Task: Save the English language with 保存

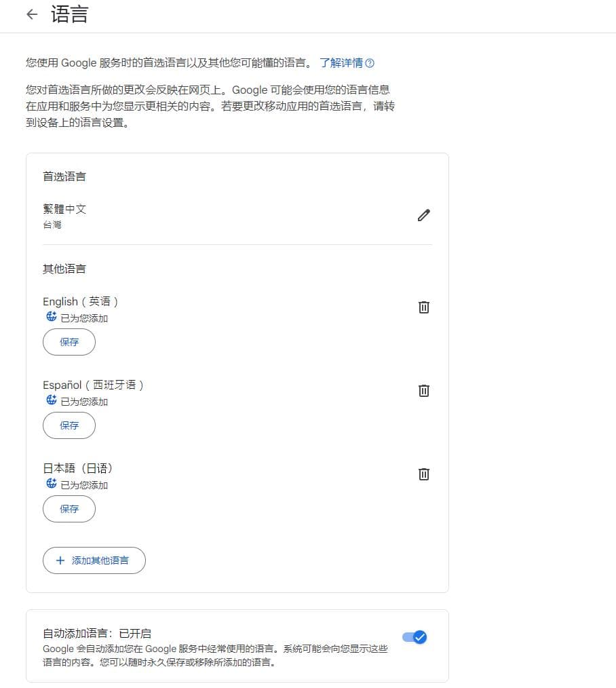Action: pos(69,342)
